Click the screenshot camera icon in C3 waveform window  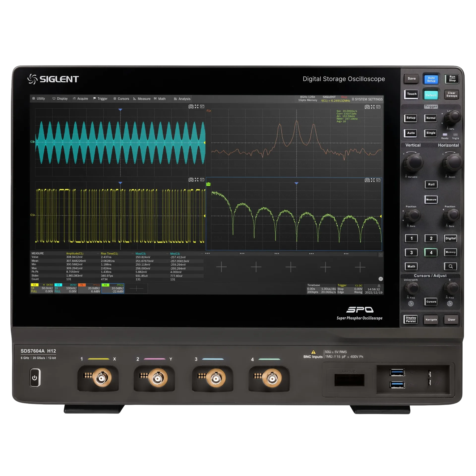[x=191, y=106]
